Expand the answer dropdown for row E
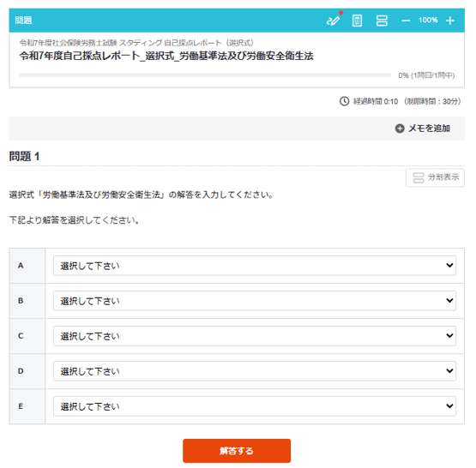 255,406
